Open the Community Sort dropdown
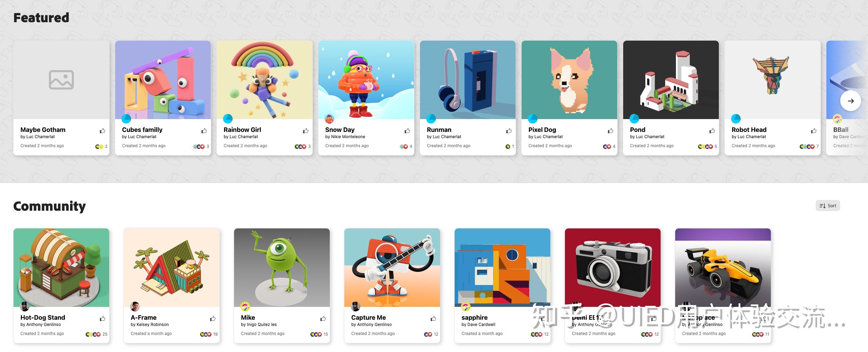This screenshot has width=868, height=352. [x=828, y=206]
